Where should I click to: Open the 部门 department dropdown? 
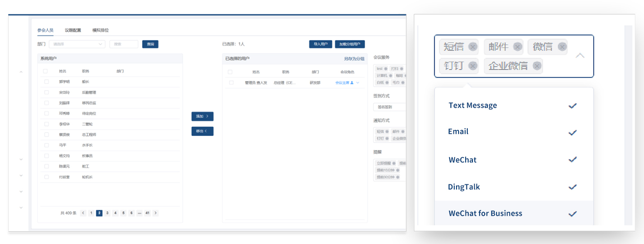77,44
